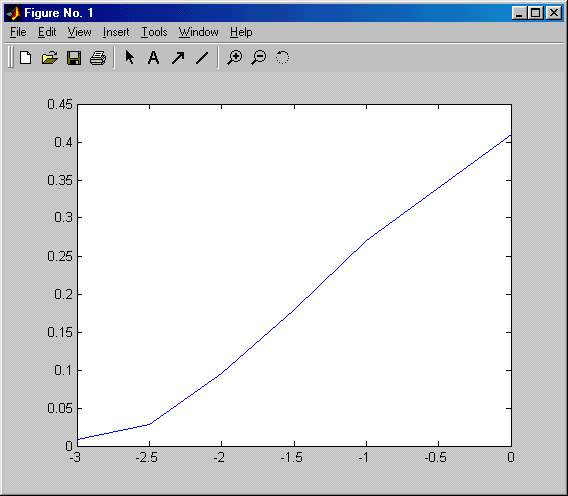Open the Help menu
Screen dimensions: 568x496
[241, 32]
